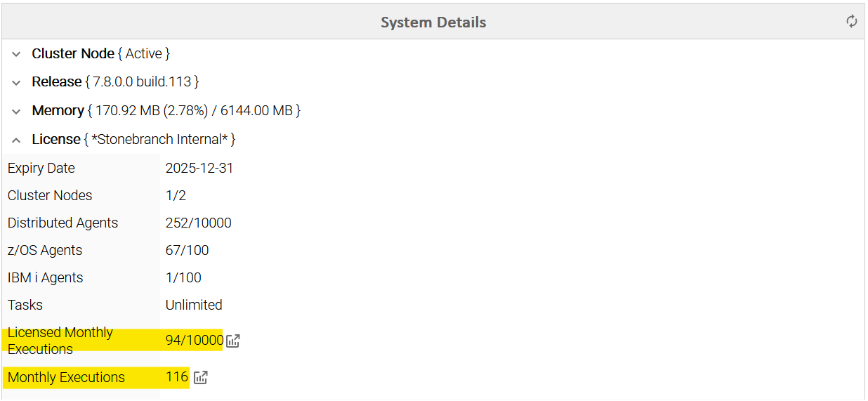Click the Tasks value Unlimited
Viewport: 868px width, 401px height.
click(x=194, y=305)
